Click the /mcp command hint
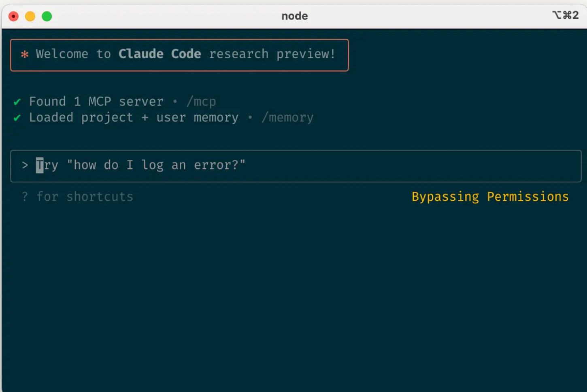Viewport: 587px width, 392px height. tap(201, 102)
